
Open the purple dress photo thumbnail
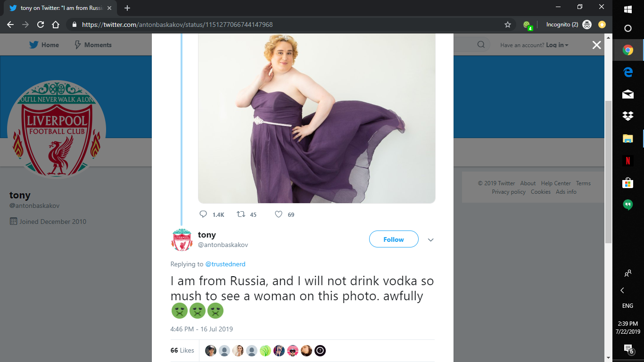pyautogui.click(x=316, y=118)
